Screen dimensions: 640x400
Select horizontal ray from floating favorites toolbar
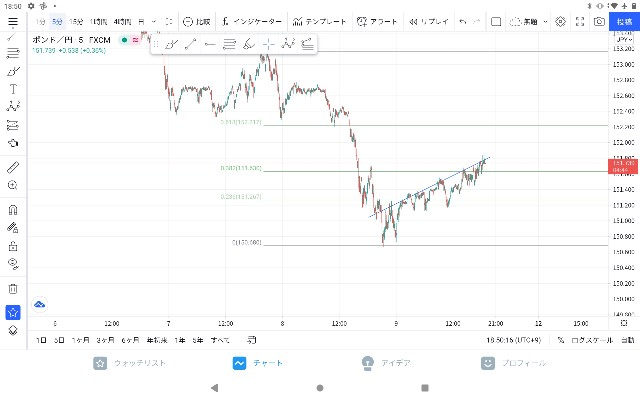210,44
